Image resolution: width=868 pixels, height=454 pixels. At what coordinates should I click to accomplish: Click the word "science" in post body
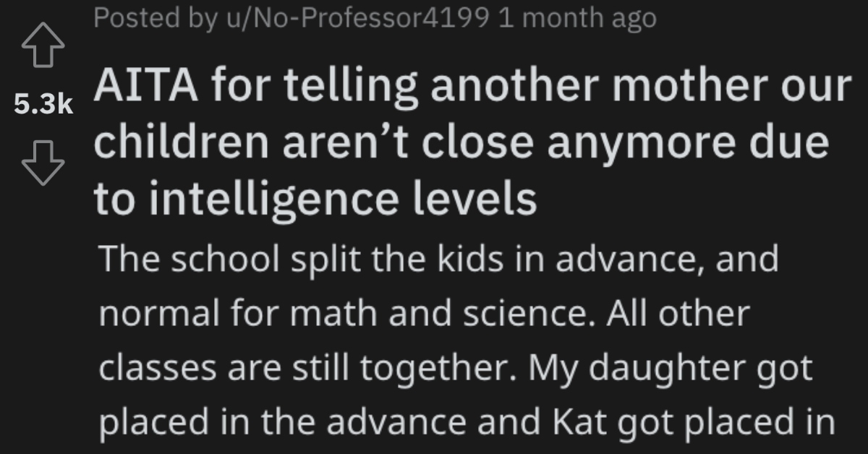(519, 315)
